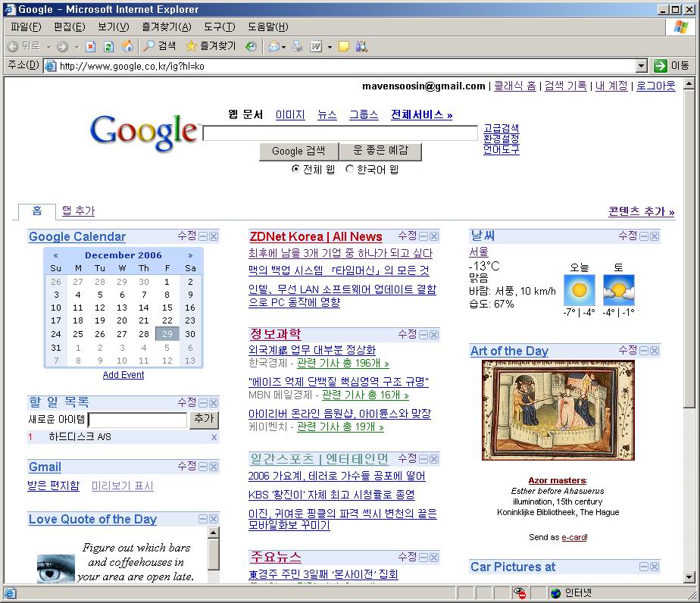Image resolution: width=700 pixels, height=603 pixels.
Task: Minimize the 정보과학 gadget
Action: coord(423,334)
